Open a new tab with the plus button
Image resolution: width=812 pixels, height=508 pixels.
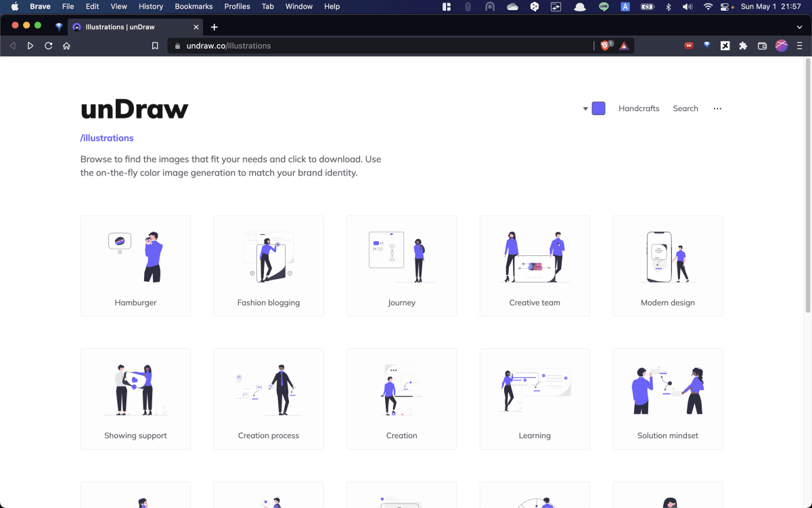coord(215,27)
